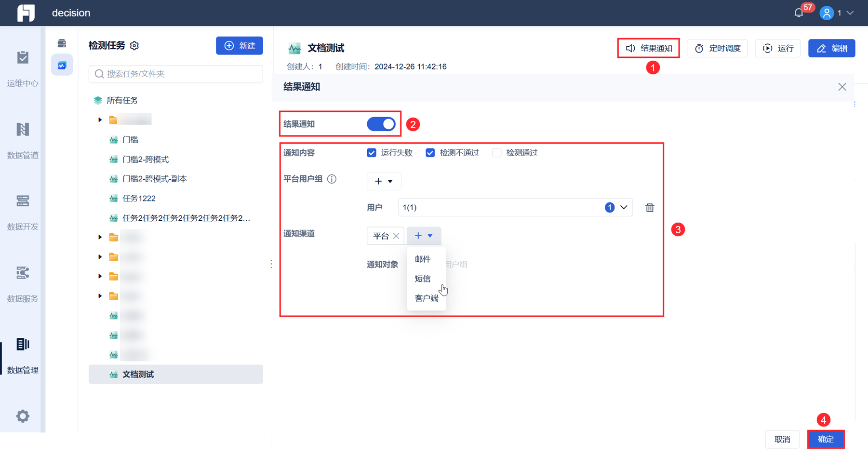868x454 pixels.
Task: Close the 结果通知 panel
Action: tap(842, 87)
